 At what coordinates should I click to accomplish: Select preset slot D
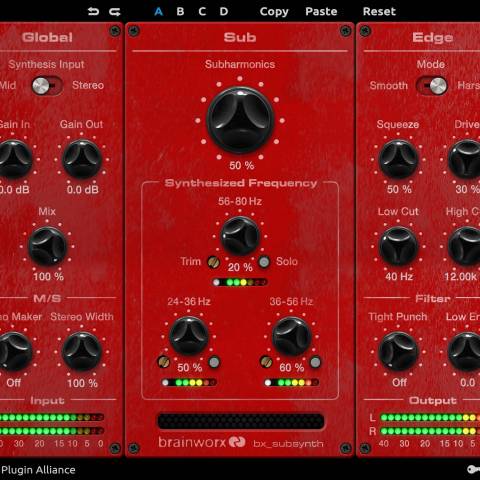[x=224, y=12]
